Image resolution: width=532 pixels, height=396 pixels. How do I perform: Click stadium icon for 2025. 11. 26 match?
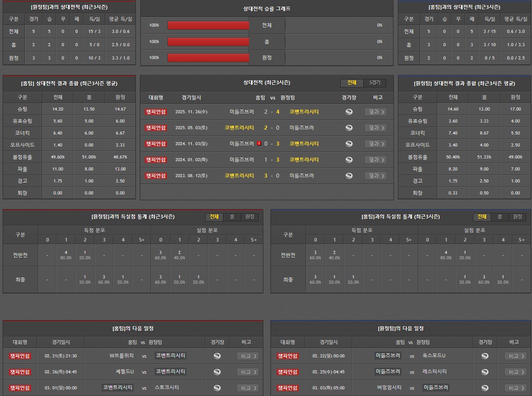(x=349, y=112)
